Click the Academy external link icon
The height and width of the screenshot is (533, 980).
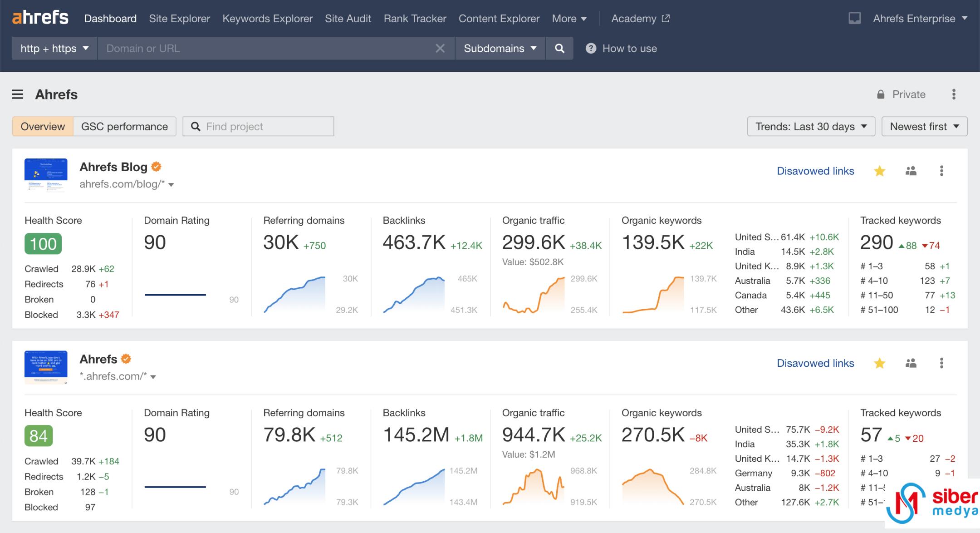click(x=666, y=19)
